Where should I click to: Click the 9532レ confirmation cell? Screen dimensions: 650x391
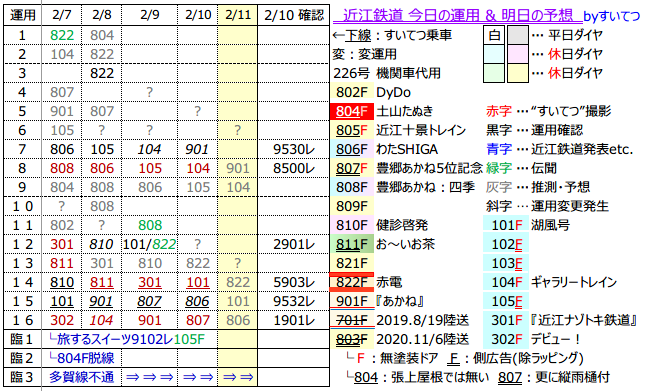click(x=294, y=301)
